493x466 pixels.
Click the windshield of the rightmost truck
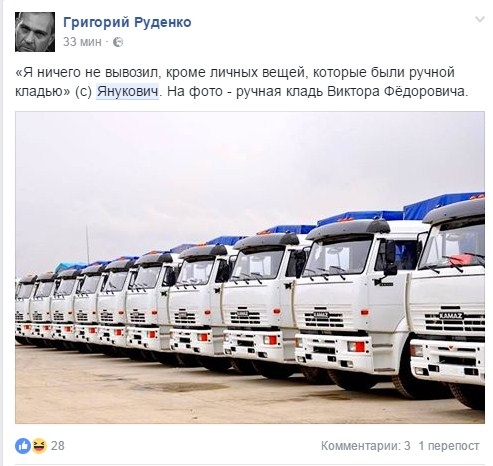pyautogui.click(x=453, y=245)
